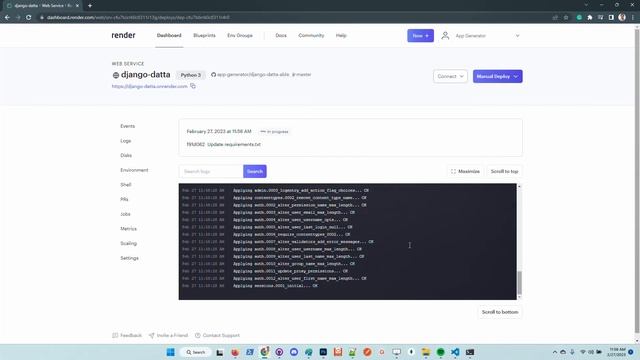Open the app-generator GitHub repo link
Viewport: 640px width, 360px height.
click(250, 74)
